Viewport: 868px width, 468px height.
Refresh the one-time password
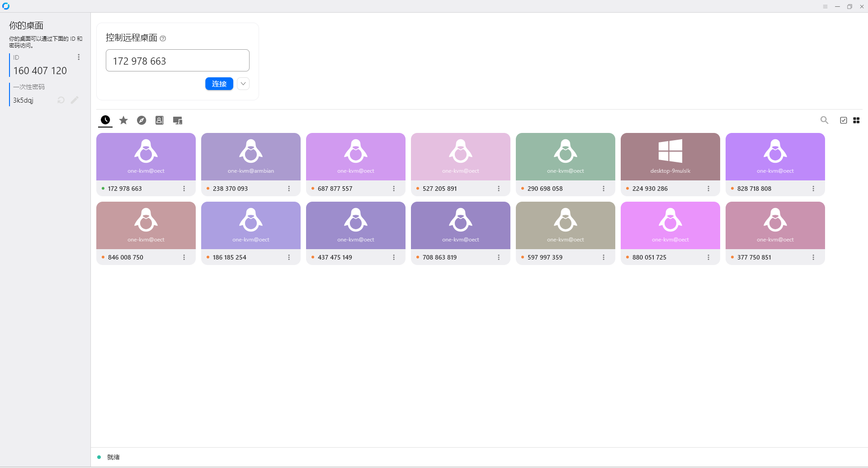61,100
